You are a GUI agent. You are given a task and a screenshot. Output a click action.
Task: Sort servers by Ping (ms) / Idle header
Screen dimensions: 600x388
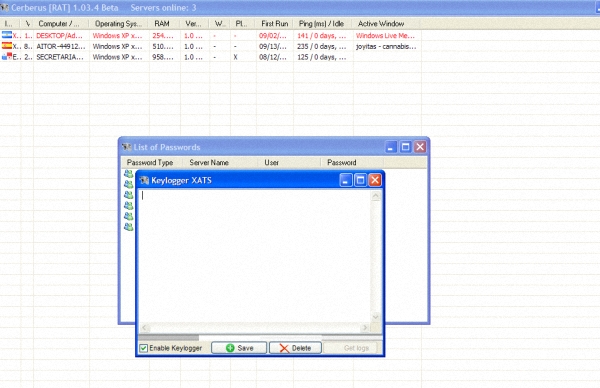(x=322, y=24)
